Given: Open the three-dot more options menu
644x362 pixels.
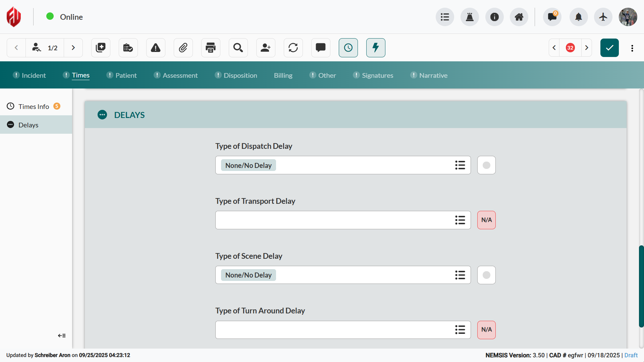Looking at the screenshot, I should point(632,48).
